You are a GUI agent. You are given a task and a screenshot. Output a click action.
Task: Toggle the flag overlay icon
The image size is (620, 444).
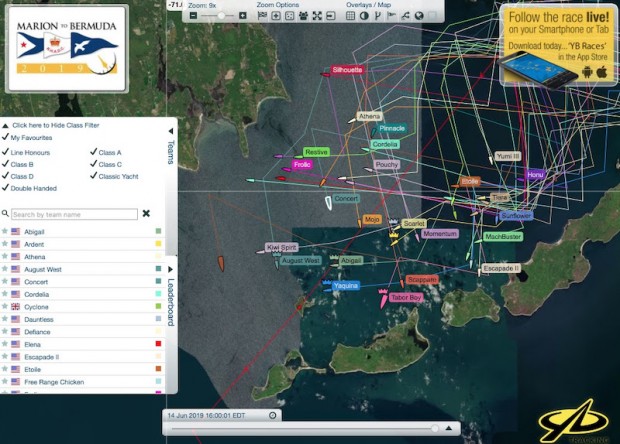coord(391,16)
